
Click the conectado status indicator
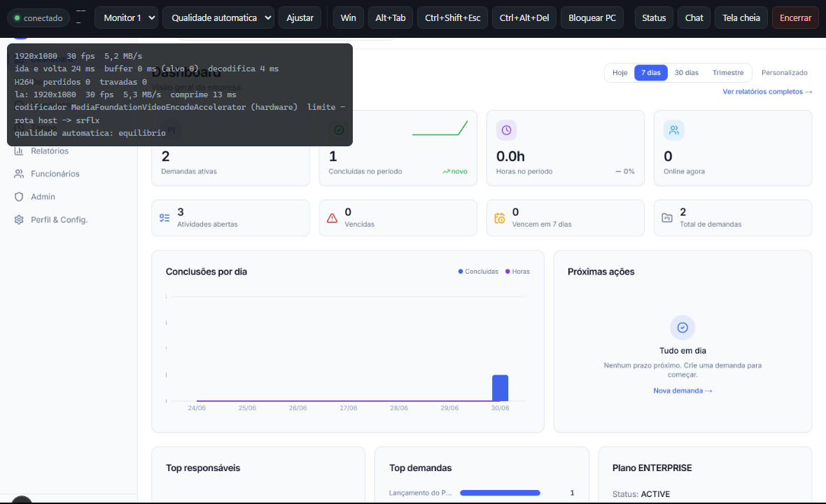tap(38, 18)
